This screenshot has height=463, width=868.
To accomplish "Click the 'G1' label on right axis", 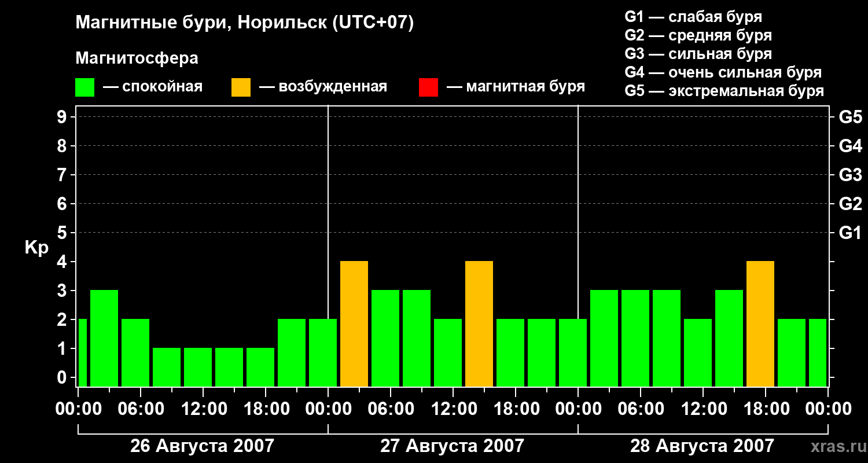I will coord(850,233).
